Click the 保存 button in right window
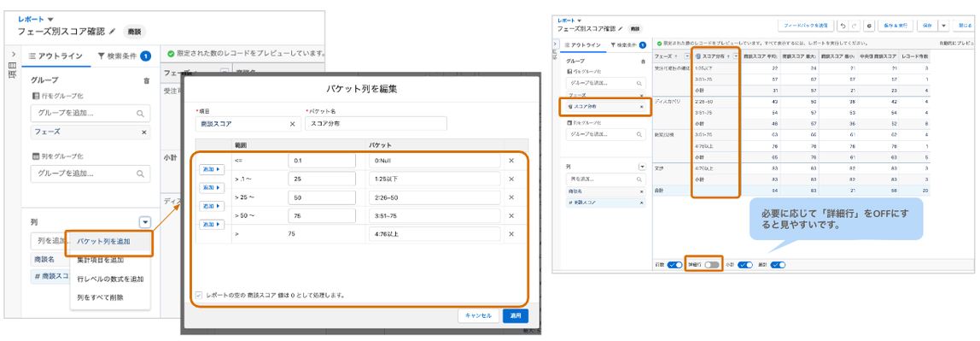The image size is (980, 341). click(927, 26)
